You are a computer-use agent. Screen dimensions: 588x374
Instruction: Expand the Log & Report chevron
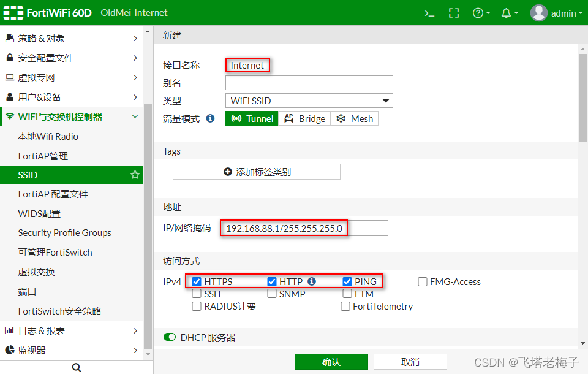click(x=135, y=331)
